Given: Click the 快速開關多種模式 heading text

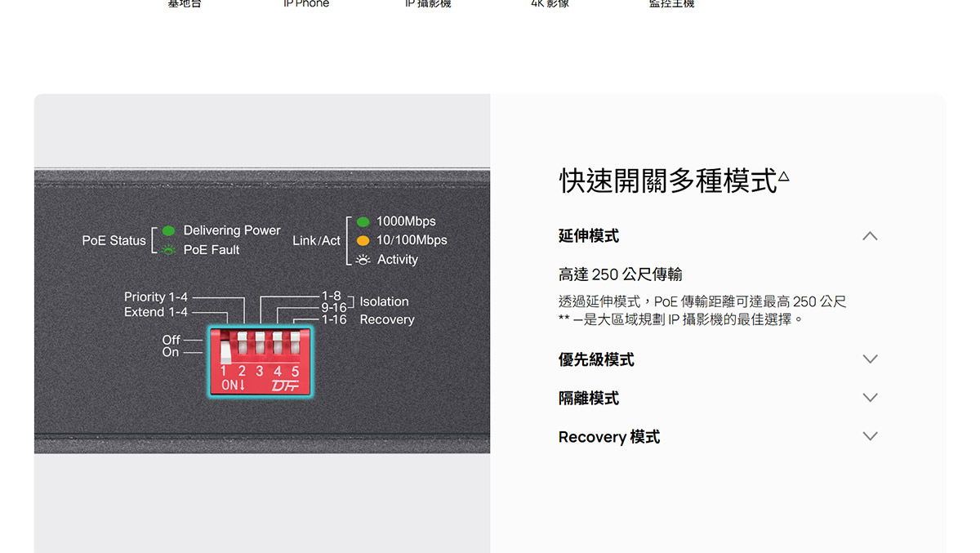Looking at the screenshot, I should coord(668,181).
